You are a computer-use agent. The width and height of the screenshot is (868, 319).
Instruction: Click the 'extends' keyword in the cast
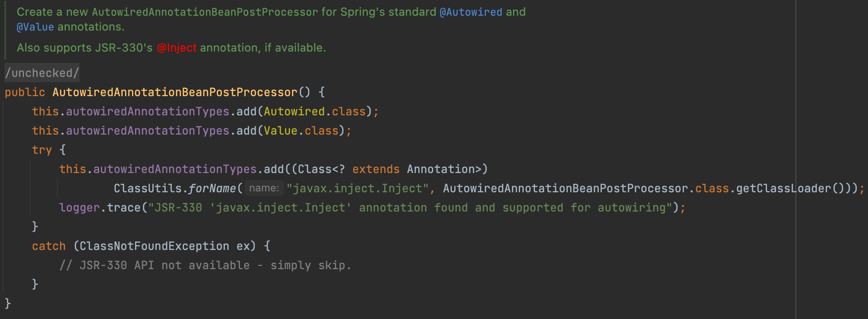tap(376, 169)
